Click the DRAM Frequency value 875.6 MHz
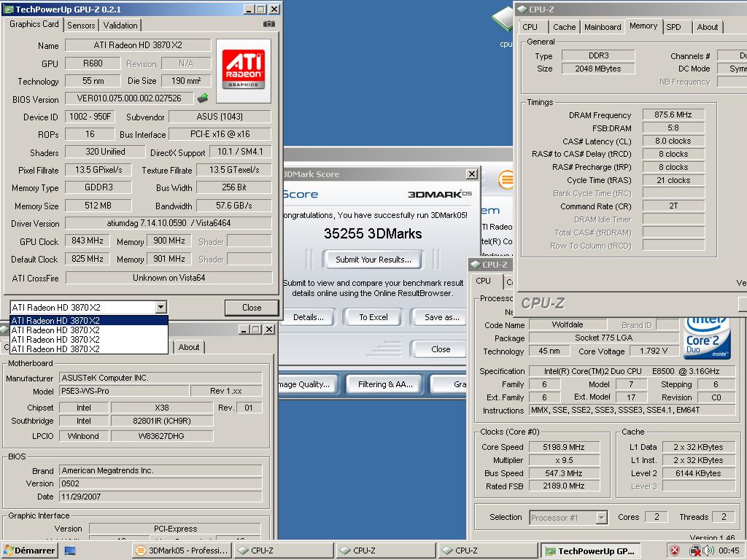The height and width of the screenshot is (560, 747). point(673,114)
